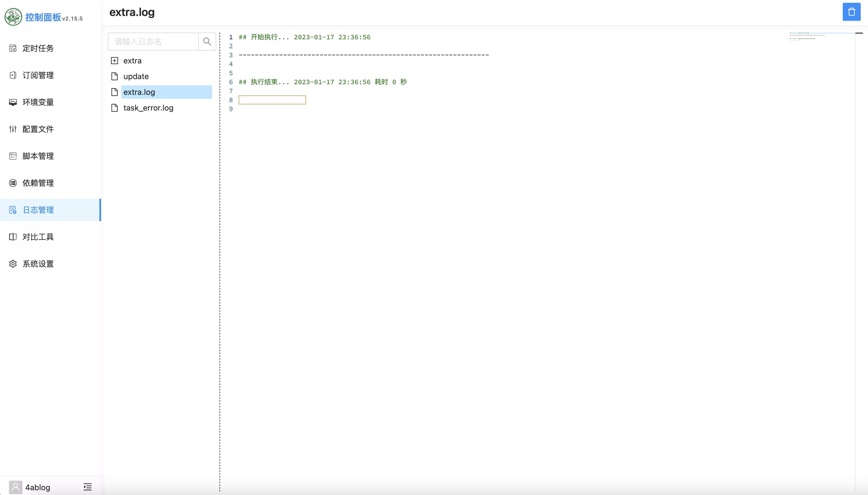Focus the 请输入日志名 search field

pos(153,42)
